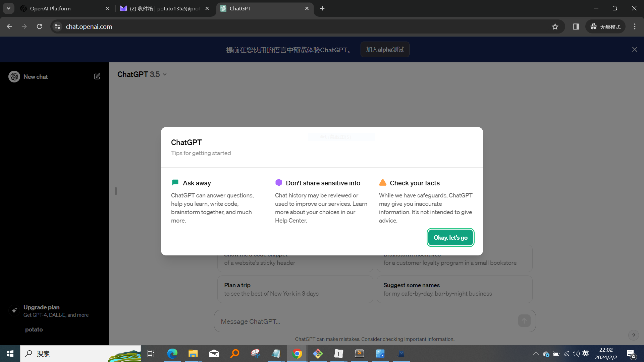Close the ChatGPT browser tab
This screenshot has height=362, width=644.
307,8
